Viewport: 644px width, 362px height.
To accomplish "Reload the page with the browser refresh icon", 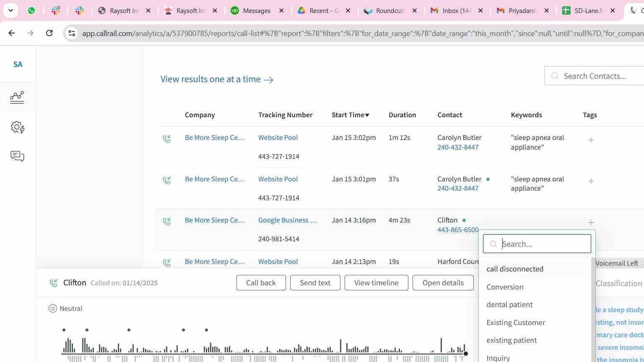I will click(x=49, y=33).
